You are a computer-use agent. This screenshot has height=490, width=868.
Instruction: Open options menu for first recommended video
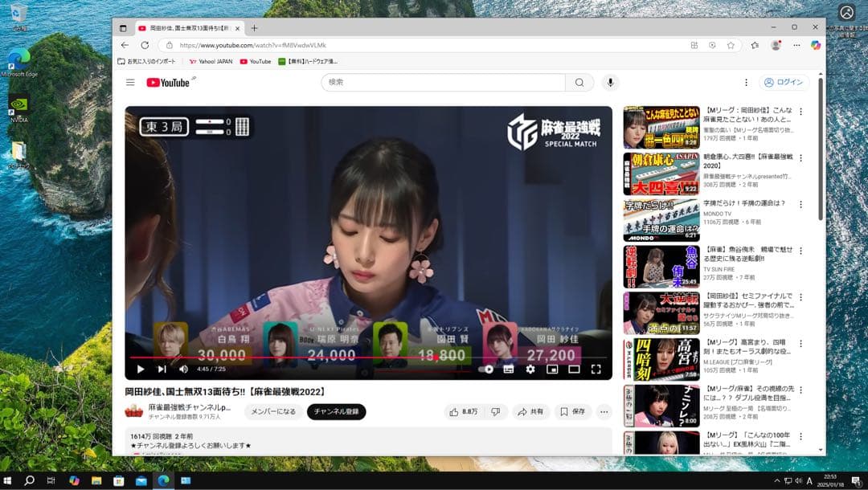800,112
